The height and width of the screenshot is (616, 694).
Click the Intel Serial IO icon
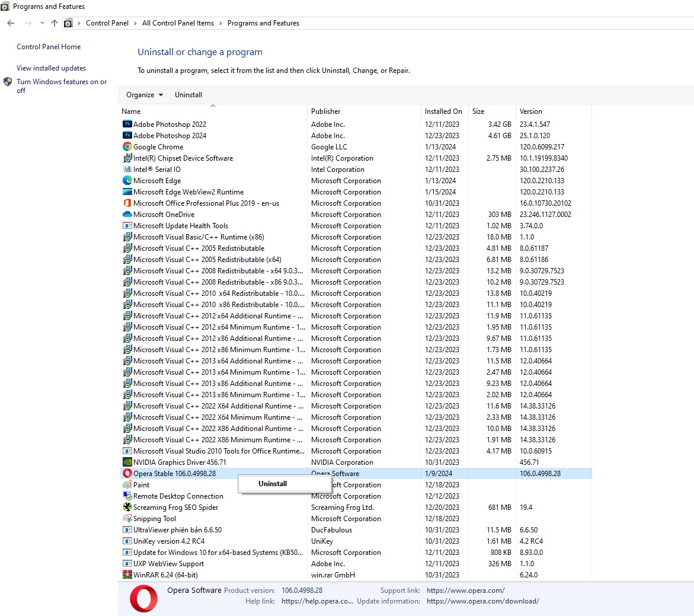pyautogui.click(x=127, y=169)
